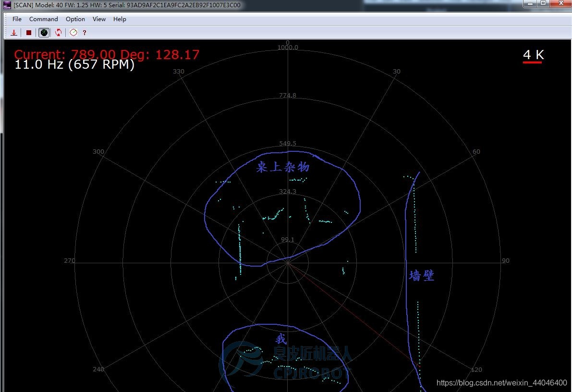Viewport: 572px width, 392px height.
Task: Click the red download-arrow toolbar icon
Action: coord(14,33)
